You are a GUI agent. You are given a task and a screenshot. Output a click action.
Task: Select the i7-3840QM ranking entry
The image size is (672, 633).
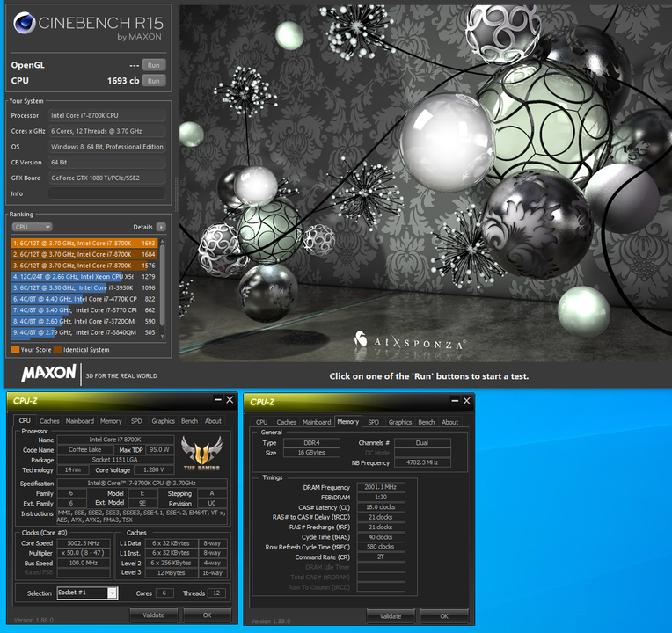point(84,332)
